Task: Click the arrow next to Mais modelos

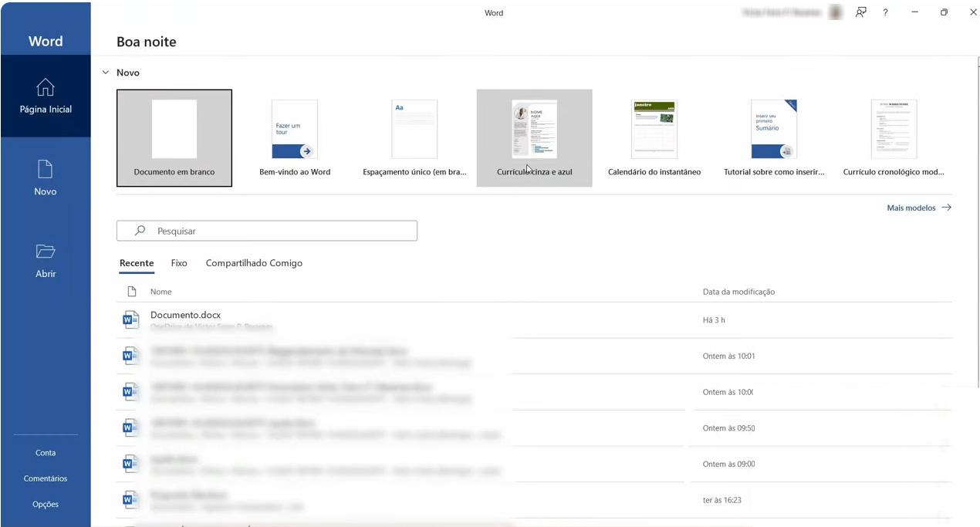Action: [946, 208]
